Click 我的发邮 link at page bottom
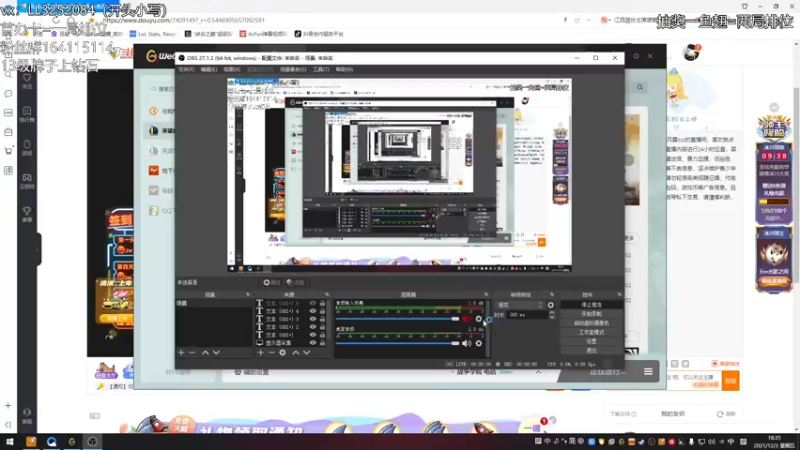The width and height of the screenshot is (800, 450). coord(672,414)
